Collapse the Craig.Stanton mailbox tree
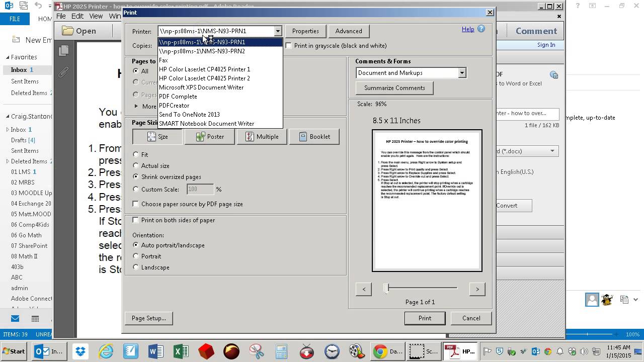 (x=8, y=116)
